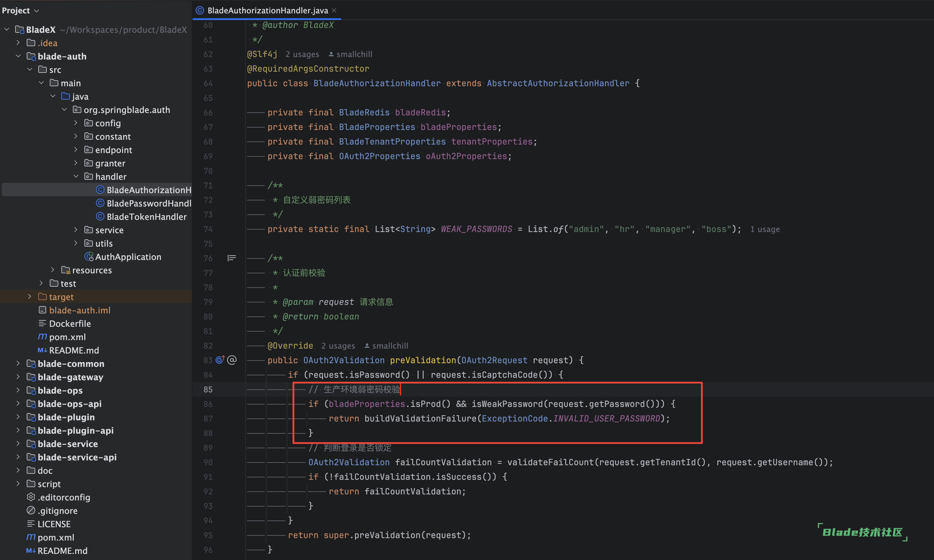This screenshot has height=560, width=934.
Task: Expand the .idea folder
Action: coord(18,43)
